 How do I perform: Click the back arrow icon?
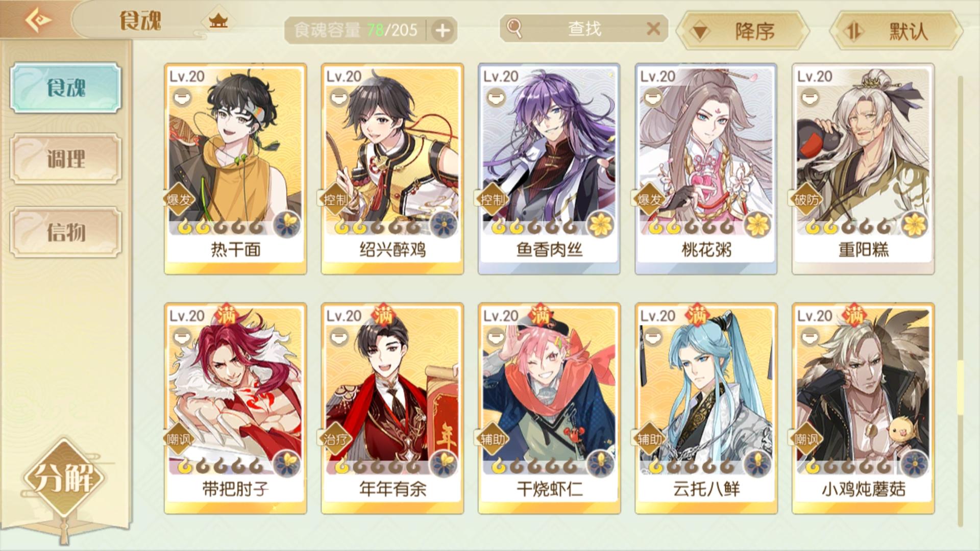click(x=38, y=20)
